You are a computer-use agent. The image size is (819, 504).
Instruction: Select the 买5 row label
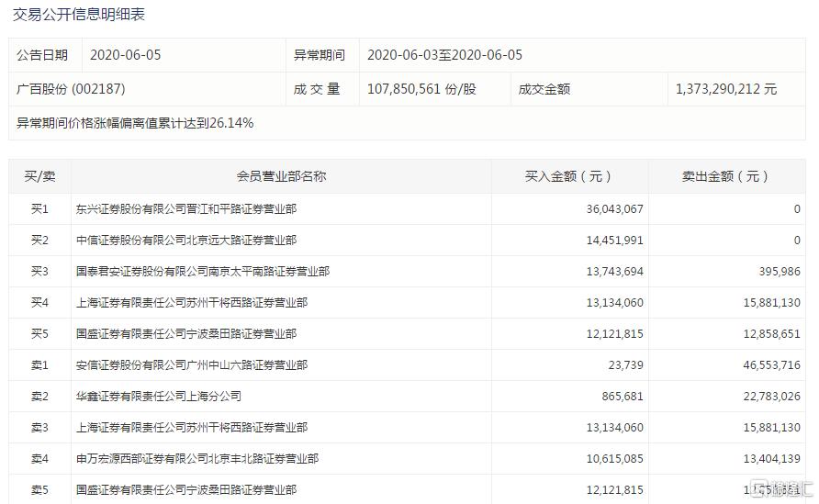click(x=39, y=334)
